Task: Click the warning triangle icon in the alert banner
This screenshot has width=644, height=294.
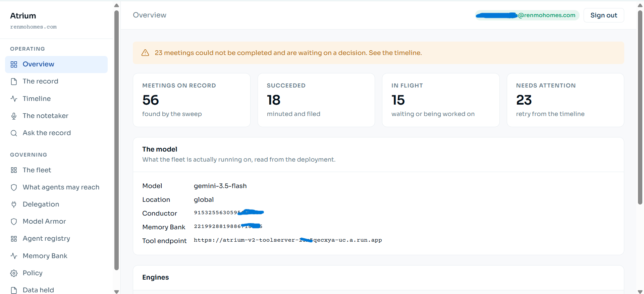Action: point(145,53)
